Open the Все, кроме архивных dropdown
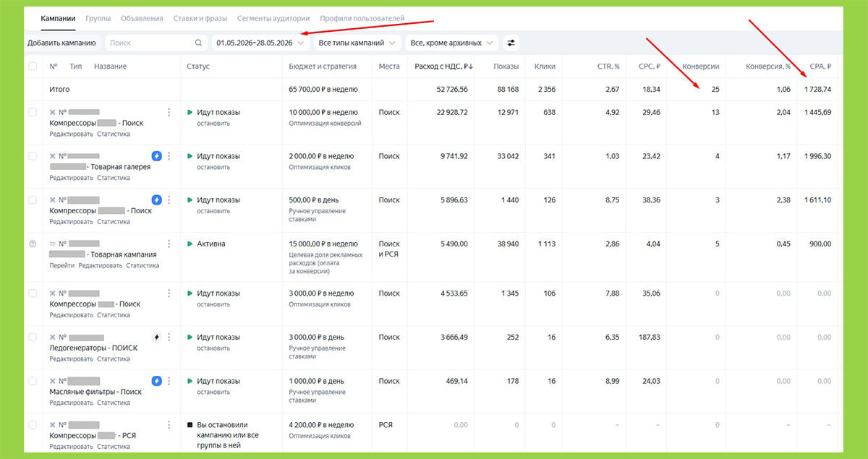The image size is (868, 459). pos(453,43)
